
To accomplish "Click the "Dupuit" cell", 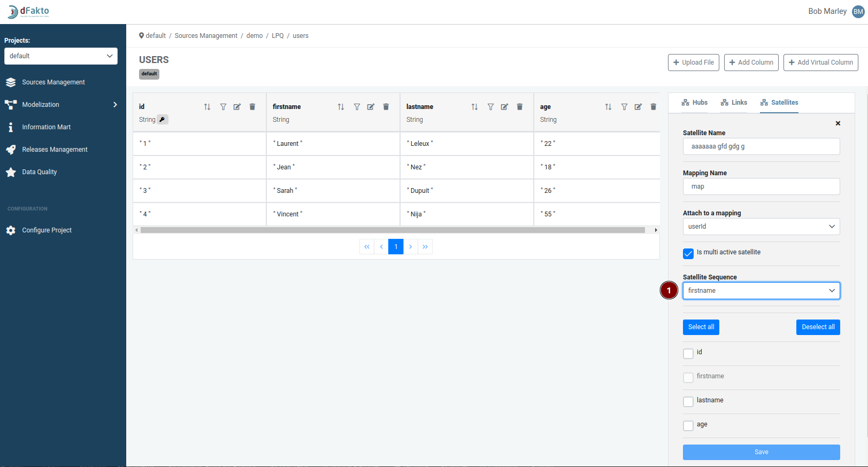I will click(x=467, y=191).
